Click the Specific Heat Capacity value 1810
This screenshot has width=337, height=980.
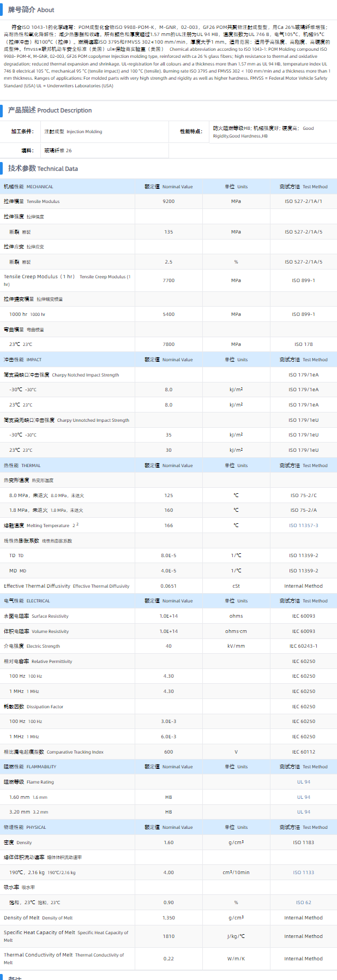[168, 936]
